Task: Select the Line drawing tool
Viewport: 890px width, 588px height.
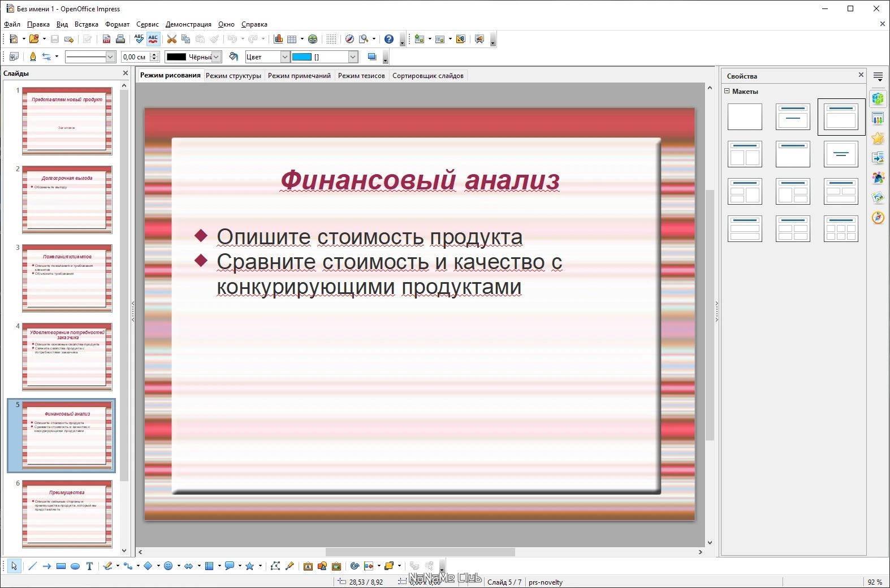Action: 32,566
